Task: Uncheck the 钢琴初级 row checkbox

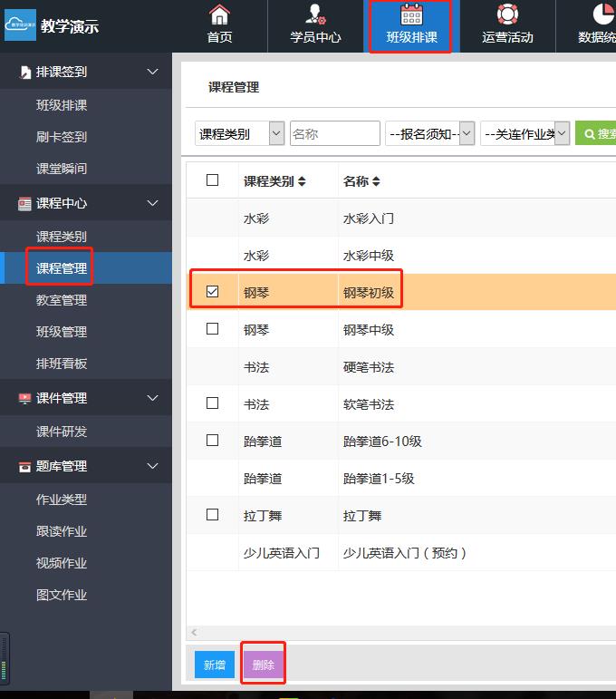Action: 213,291
